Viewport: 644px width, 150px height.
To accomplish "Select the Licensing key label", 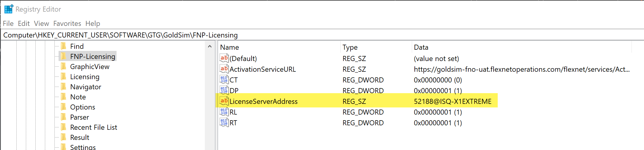I will tap(85, 77).
